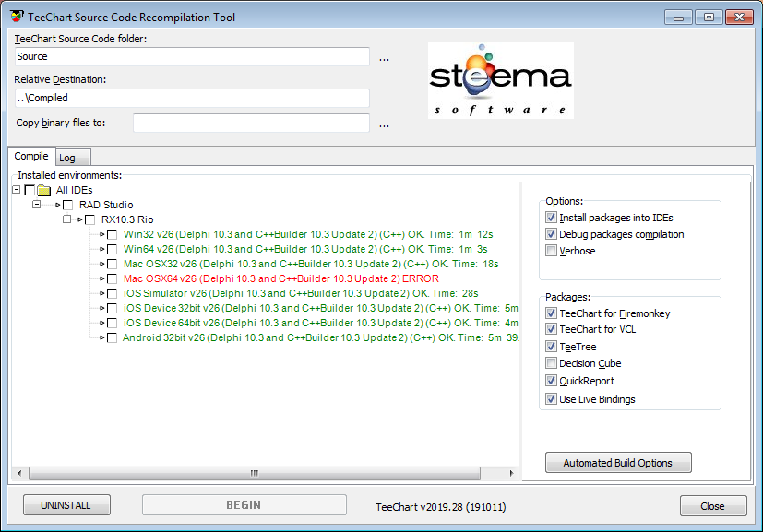
Task: Check the Android 32bit v26 checkbox
Action: point(112,338)
